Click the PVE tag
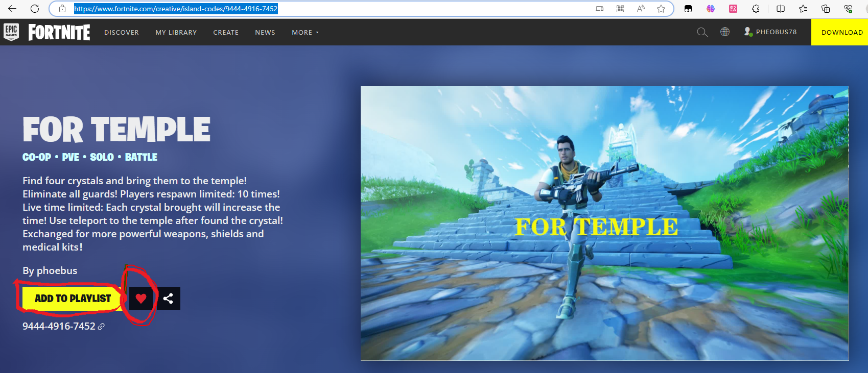Viewport: 868px width, 373px height. click(x=71, y=157)
